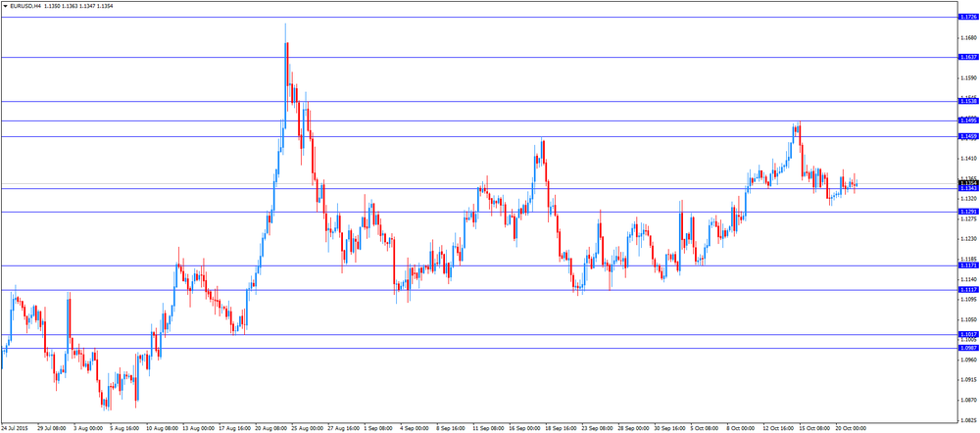Click the 1.1320 axis tick value
The height and width of the screenshot is (433, 980).
click(x=967, y=199)
